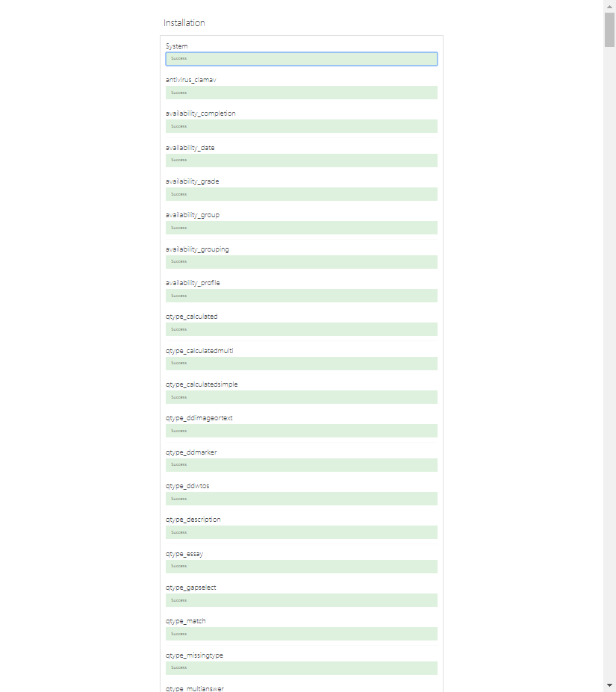The image size is (616, 692).
Task: Click the qtype_missingtype label
Action: [x=194, y=655]
